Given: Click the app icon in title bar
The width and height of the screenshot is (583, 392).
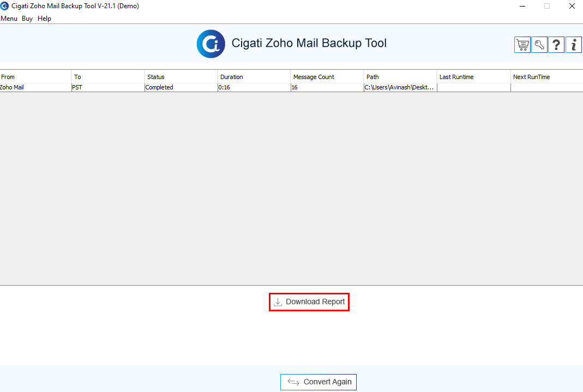Looking at the screenshot, I should coord(4,6).
